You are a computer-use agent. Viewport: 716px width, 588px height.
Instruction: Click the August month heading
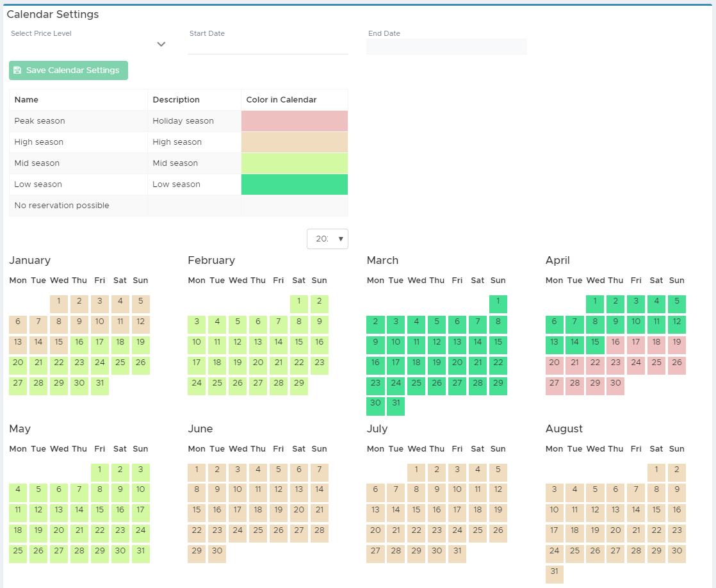(x=564, y=429)
